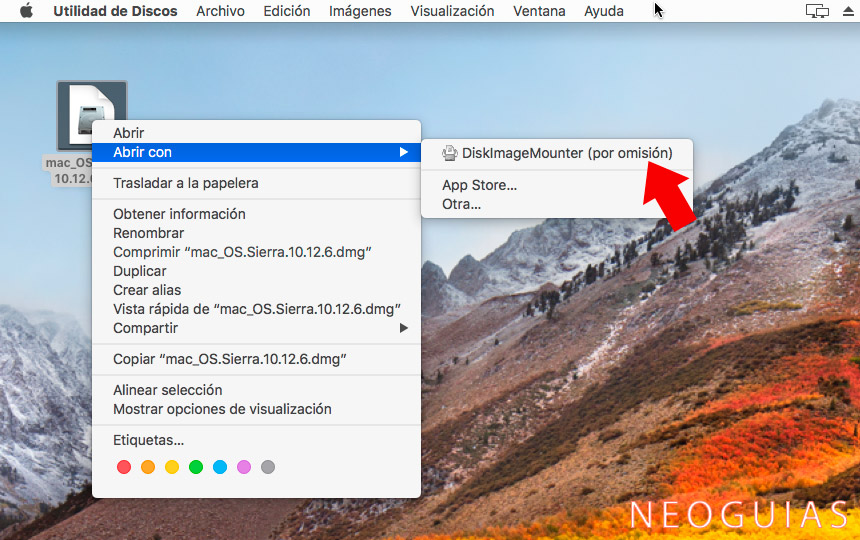Click Renombrar in context menu
This screenshot has width=860, height=540.
pyautogui.click(x=148, y=233)
